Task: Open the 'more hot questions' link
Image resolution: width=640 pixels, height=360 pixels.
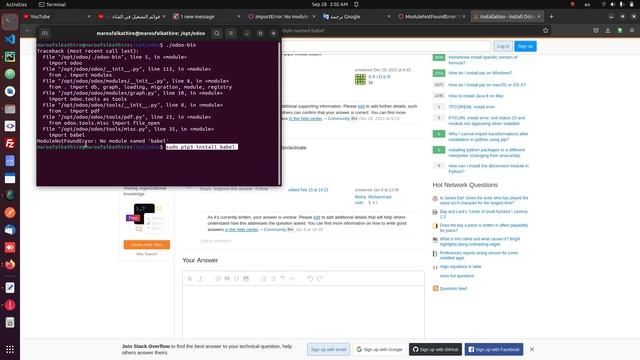Action: pos(457,276)
